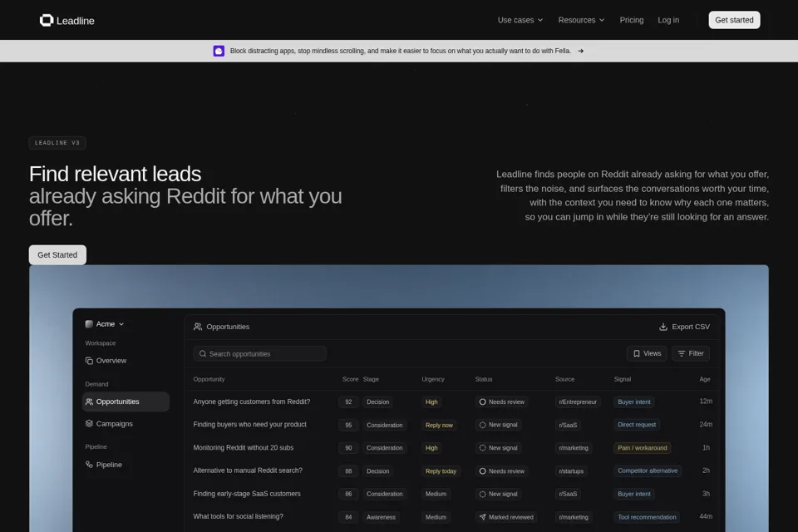Click the Age column header
Image resolution: width=798 pixels, height=532 pixels.
(705, 379)
